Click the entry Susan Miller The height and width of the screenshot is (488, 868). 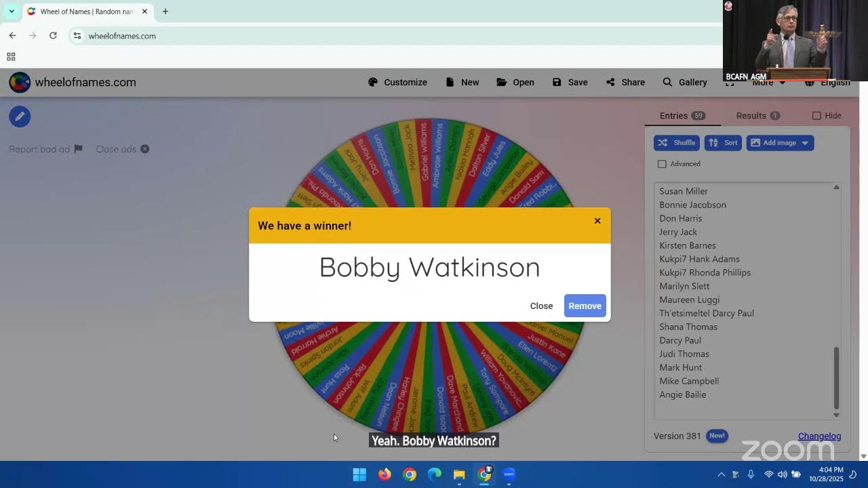(684, 191)
